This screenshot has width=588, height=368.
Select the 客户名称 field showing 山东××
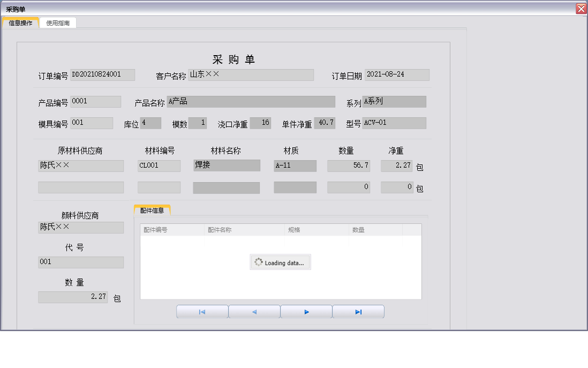[251, 74]
